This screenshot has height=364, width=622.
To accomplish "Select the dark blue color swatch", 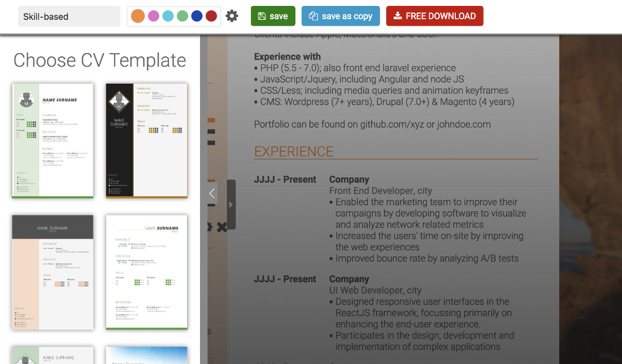I will coord(197,16).
